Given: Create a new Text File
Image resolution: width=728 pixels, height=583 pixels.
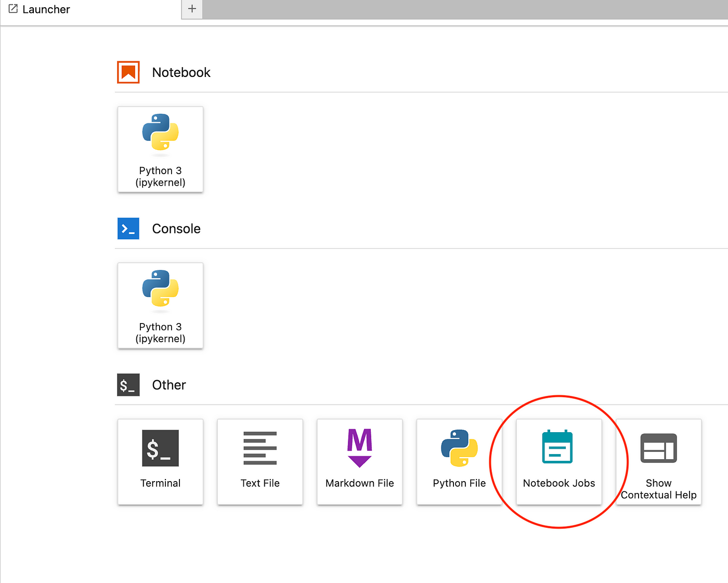Looking at the screenshot, I should (x=260, y=461).
